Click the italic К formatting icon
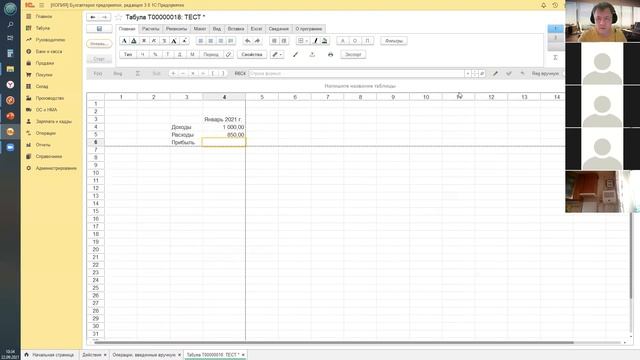This screenshot has width=640, height=360. click(x=154, y=41)
